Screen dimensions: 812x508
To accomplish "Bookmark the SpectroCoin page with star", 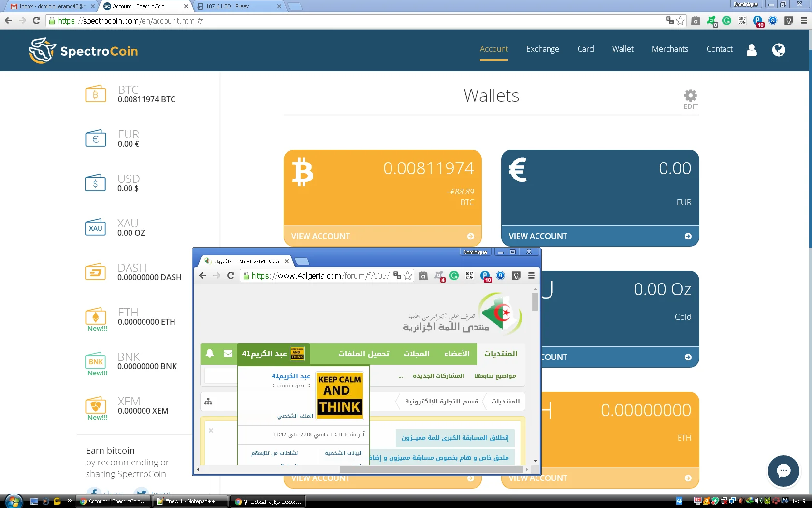I will point(681,21).
